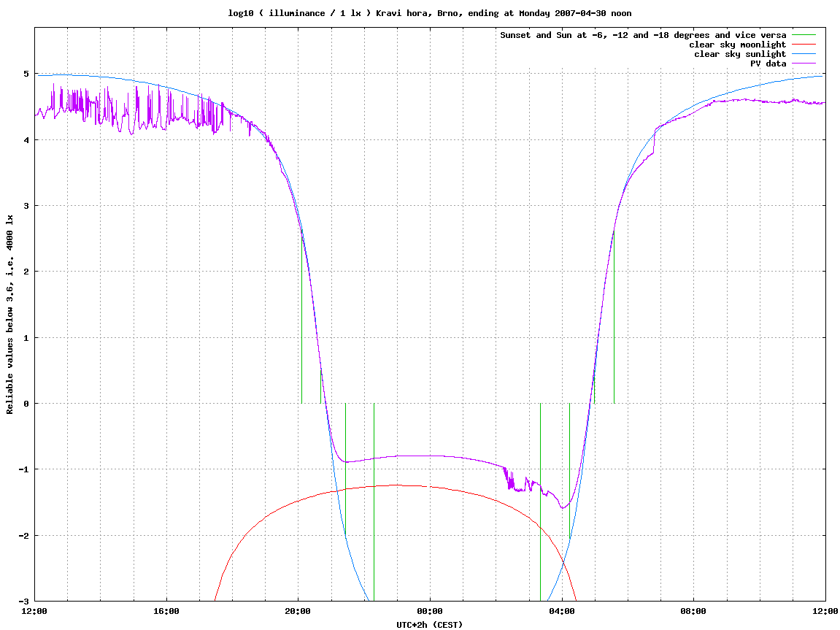Click the x-axis tick label 16:00
The height and width of the screenshot is (630, 840).
(166, 611)
